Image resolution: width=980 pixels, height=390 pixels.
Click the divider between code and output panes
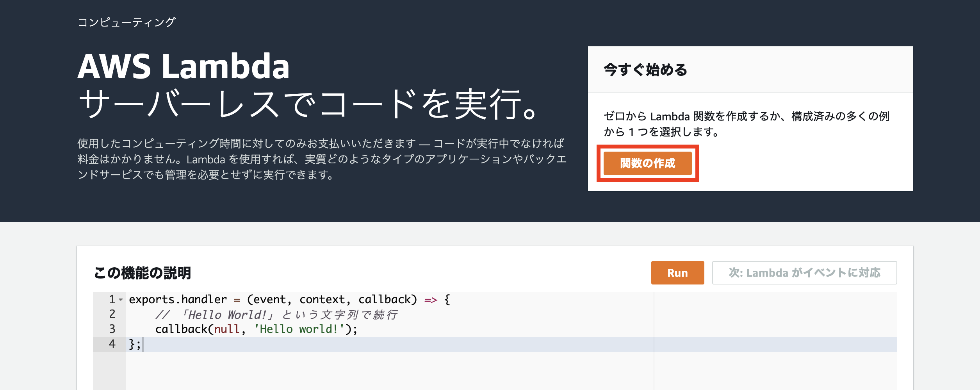point(654,341)
